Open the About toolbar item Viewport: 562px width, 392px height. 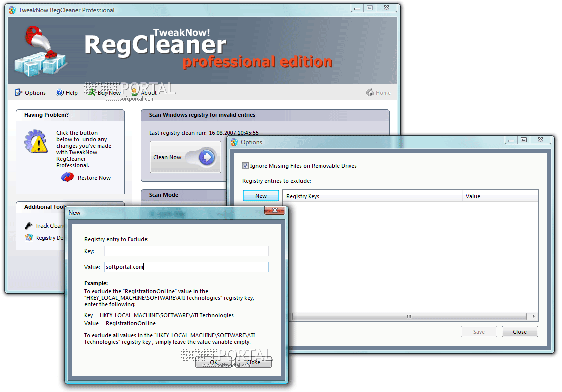[144, 92]
